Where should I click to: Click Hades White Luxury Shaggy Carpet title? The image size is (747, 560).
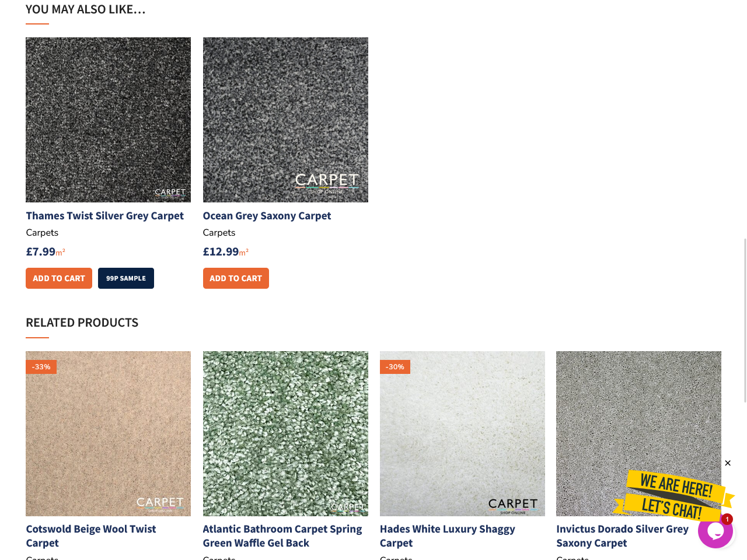pos(448,536)
